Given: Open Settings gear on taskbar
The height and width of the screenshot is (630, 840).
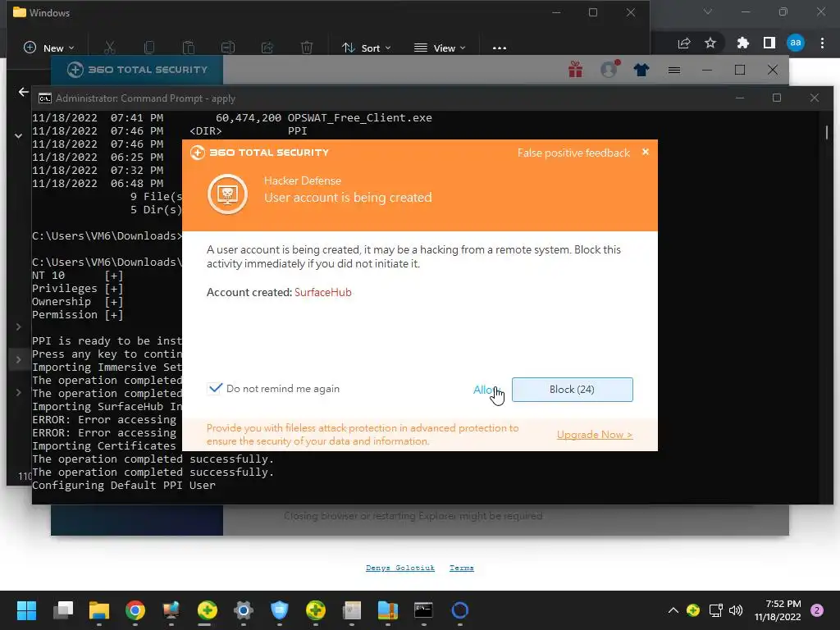Looking at the screenshot, I should (243, 610).
